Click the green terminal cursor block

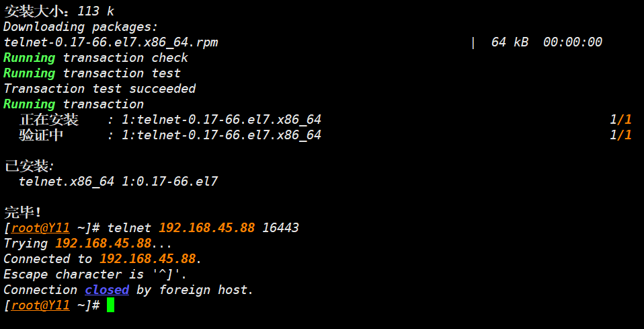pyautogui.click(x=111, y=305)
